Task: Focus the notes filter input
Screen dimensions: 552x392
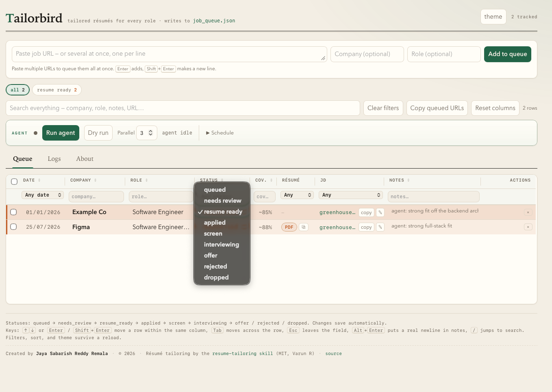Action: pos(434,197)
